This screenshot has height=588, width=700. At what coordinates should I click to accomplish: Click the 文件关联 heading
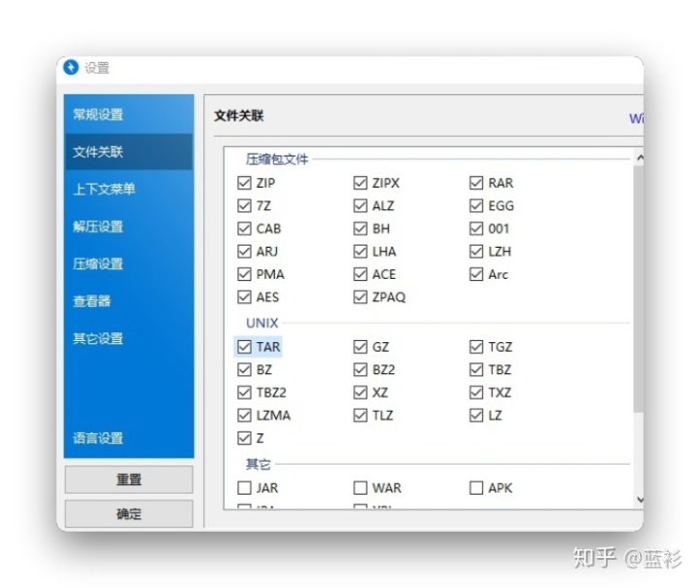pos(239,116)
